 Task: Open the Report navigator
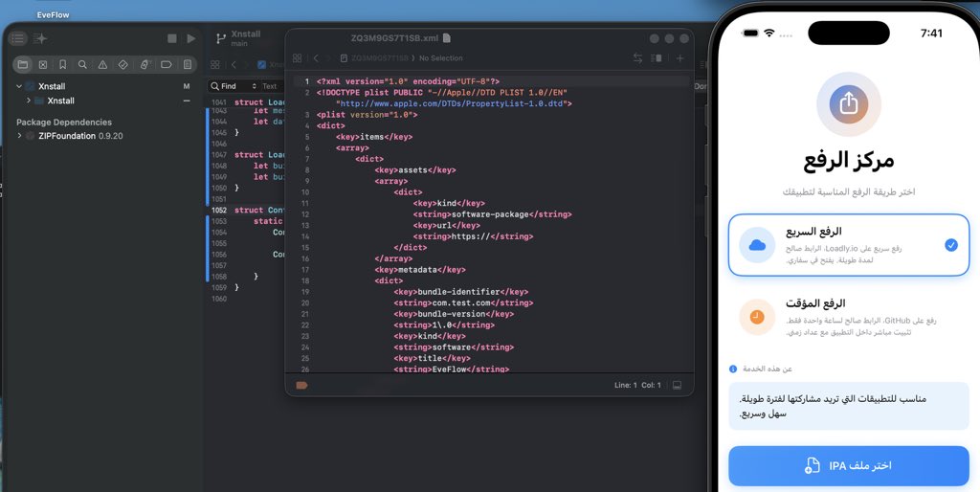(x=188, y=64)
